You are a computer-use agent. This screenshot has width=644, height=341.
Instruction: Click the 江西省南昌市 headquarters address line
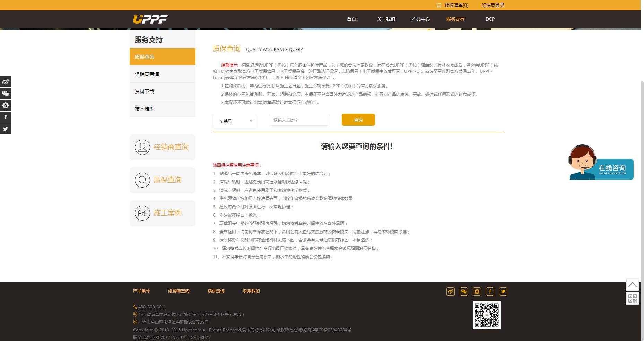click(191, 314)
